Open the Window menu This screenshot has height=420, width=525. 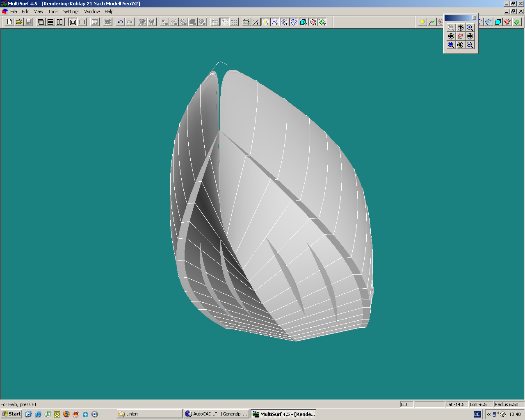(x=92, y=11)
